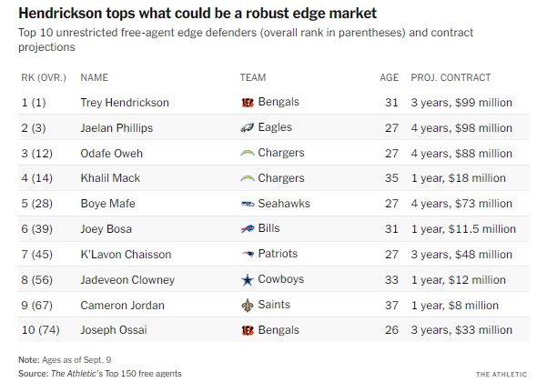Viewport: 557px width, 392px height.
Task: Click THE ATHLETIC credit at bottom right
Action: pos(507,374)
